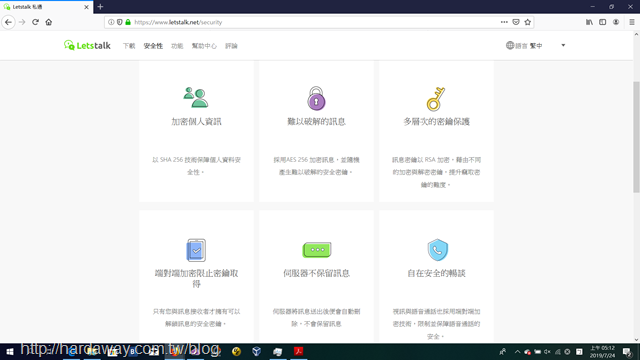Open the page actions three-dots menu
Viewport: 640px width, 360px height.
click(504, 22)
